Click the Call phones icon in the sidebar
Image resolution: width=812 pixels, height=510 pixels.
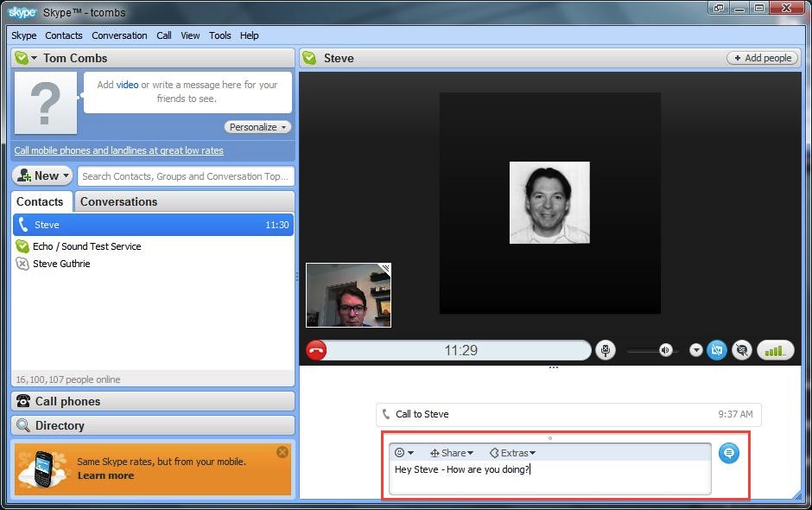24,401
